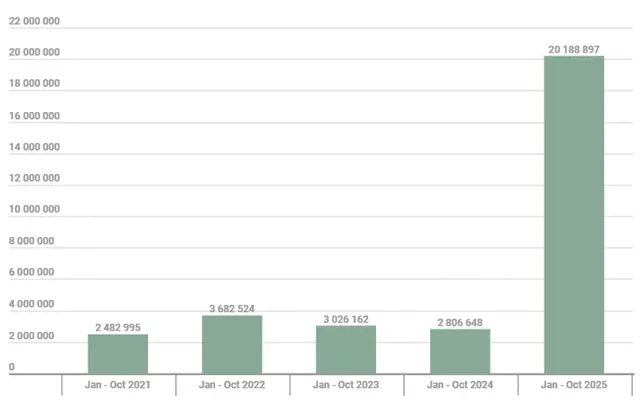The image size is (641, 403).
Task: Click the "Jan - Oct 2025" axis label
Action: click(574, 385)
